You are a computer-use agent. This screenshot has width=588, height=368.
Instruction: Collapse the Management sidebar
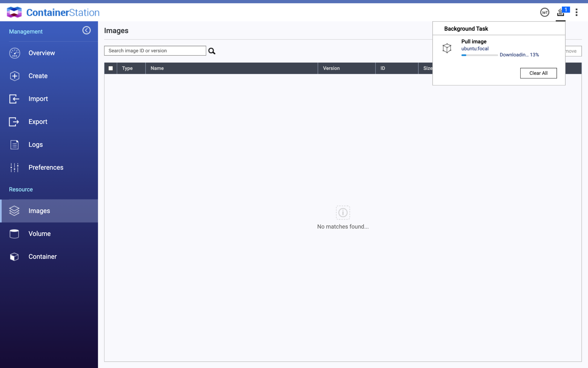[x=86, y=30]
